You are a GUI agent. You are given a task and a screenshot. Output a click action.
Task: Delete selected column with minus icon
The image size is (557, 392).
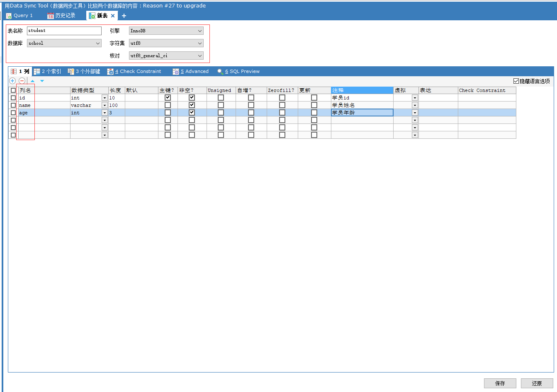click(22, 81)
